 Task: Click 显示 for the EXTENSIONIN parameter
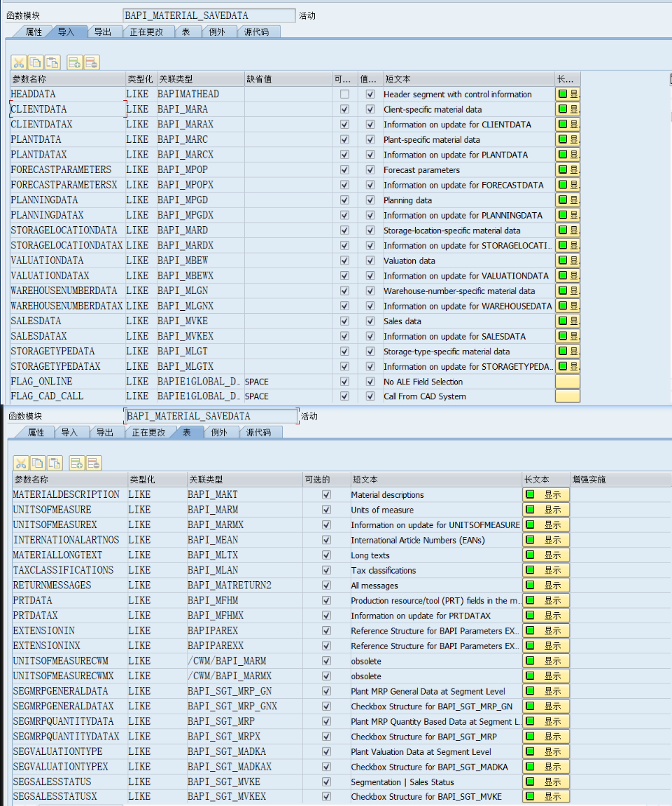pyautogui.click(x=545, y=630)
